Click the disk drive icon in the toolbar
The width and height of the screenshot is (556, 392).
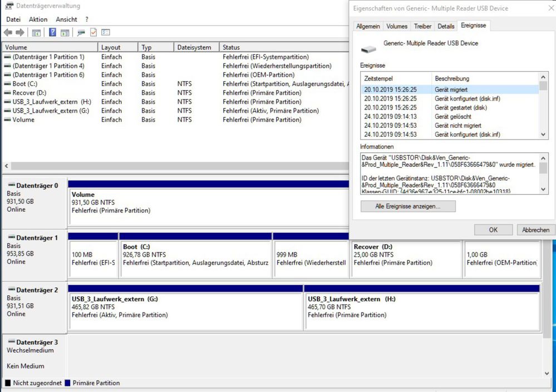(x=81, y=33)
